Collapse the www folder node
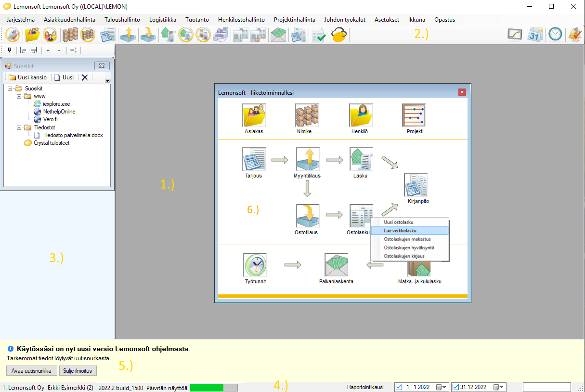This screenshot has width=585, height=392. pos(19,96)
